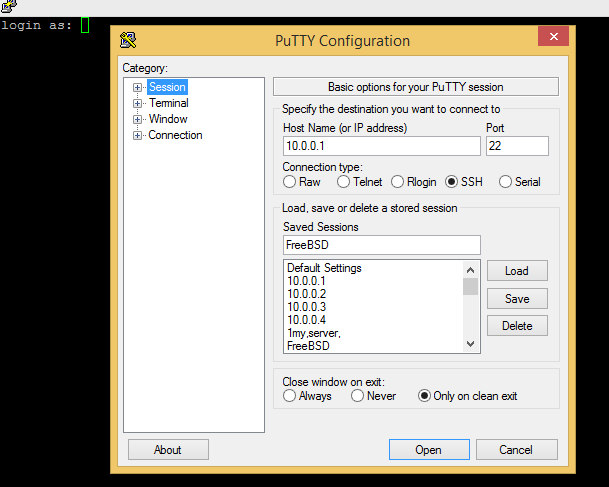Load the selected saved session
This screenshot has height=487, width=609.
(x=517, y=271)
